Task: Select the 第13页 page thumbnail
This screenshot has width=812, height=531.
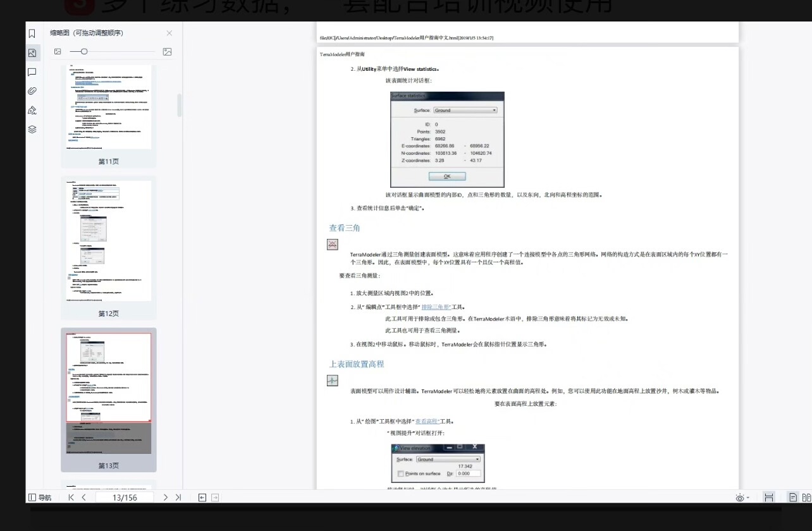Action: click(108, 393)
